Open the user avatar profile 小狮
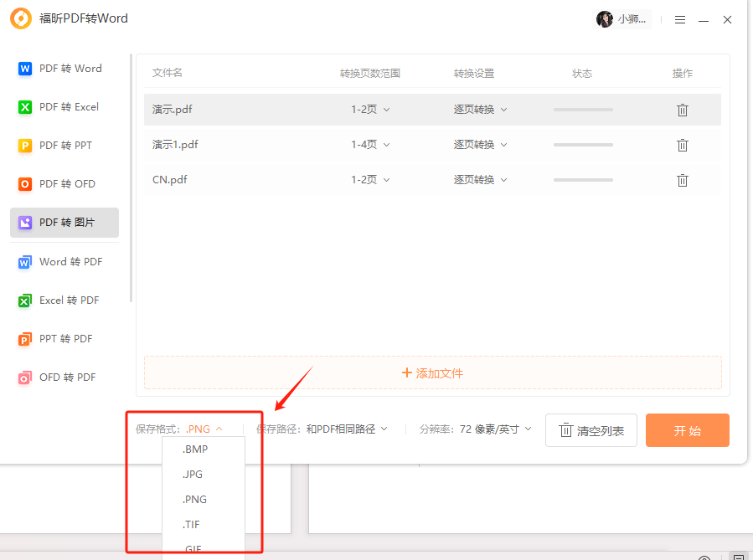Viewport: 753px width, 560px height. 621,19
